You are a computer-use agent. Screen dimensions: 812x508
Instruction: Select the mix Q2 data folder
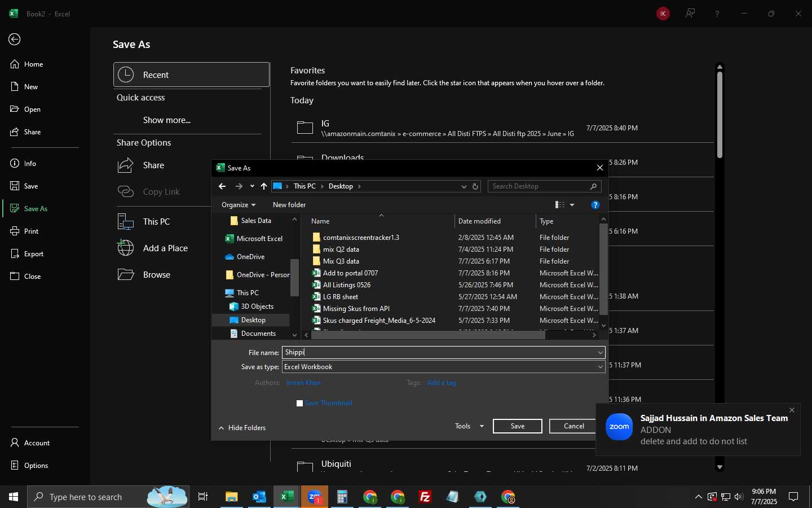click(341, 249)
